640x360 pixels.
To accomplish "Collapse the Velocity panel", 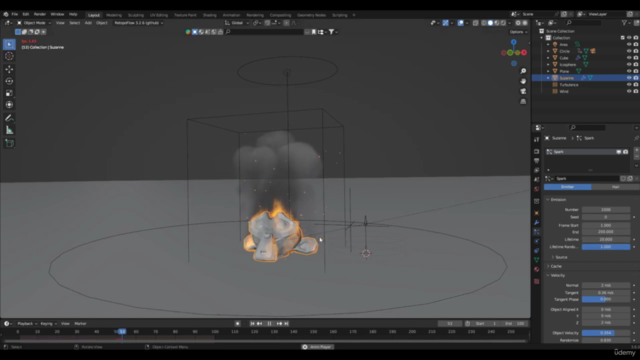I will pyautogui.click(x=558, y=276).
